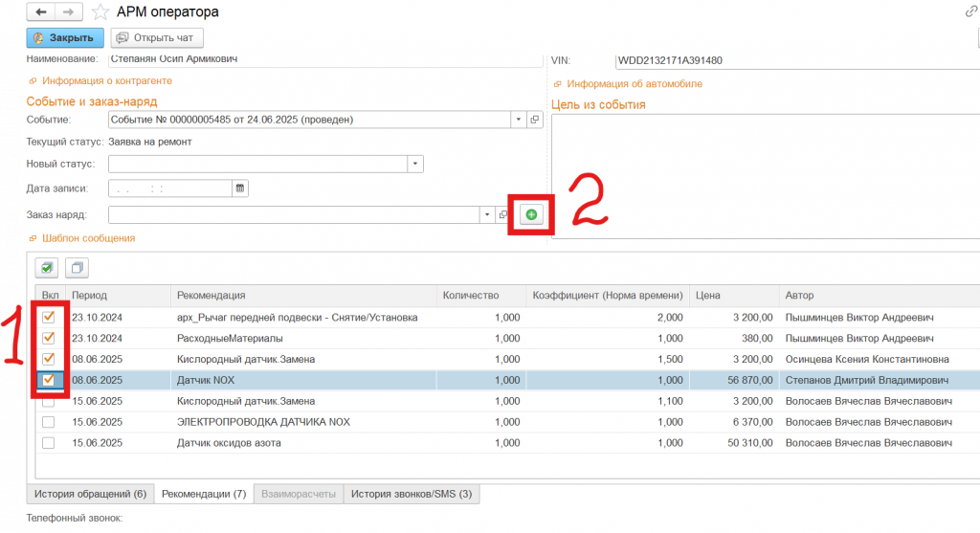The height and width of the screenshot is (533, 980).
Task: Click the forward navigation arrow
Action: pos(68,12)
